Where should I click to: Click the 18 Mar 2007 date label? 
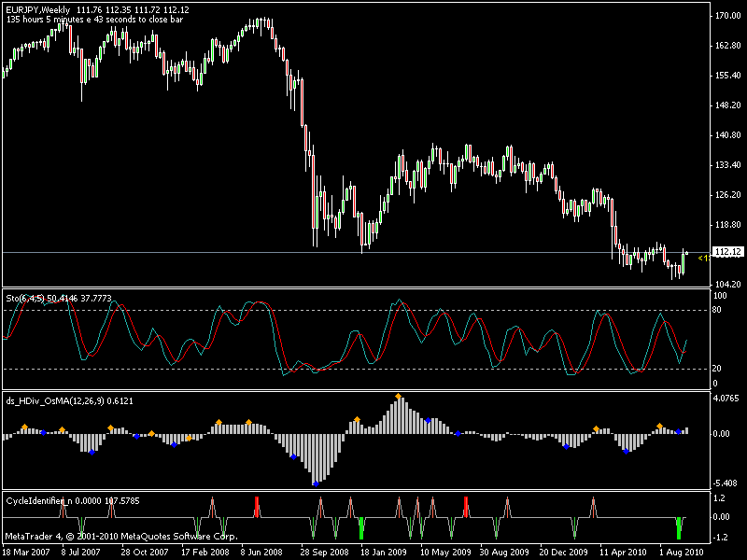click(27, 553)
